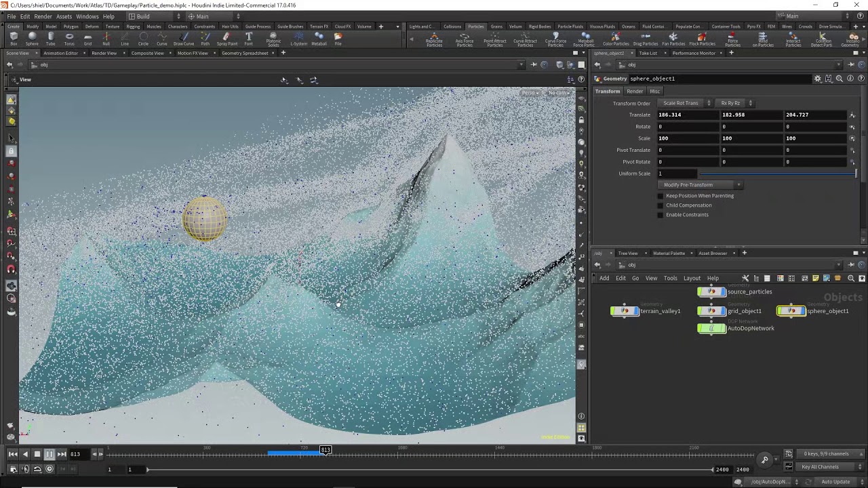Pause the timeline playback
Image resolution: width=868 pixels, height=488 pixels.
coord(50,454)
